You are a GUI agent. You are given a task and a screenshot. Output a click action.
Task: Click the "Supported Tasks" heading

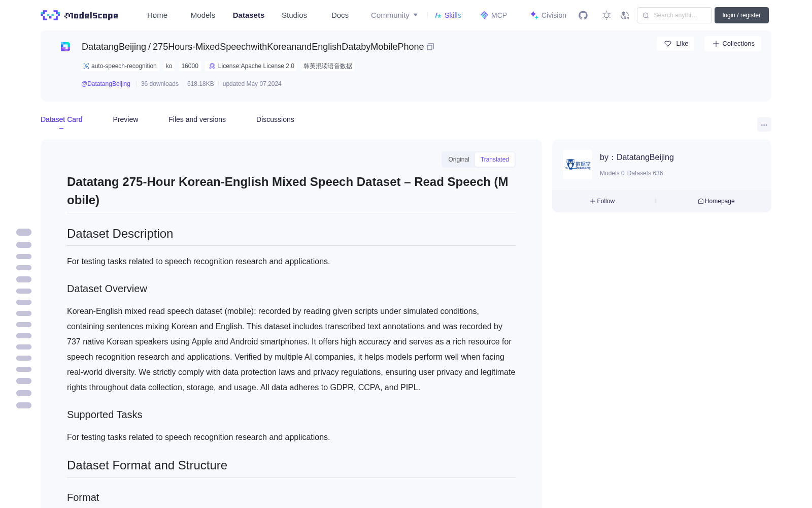click(105, 415)
